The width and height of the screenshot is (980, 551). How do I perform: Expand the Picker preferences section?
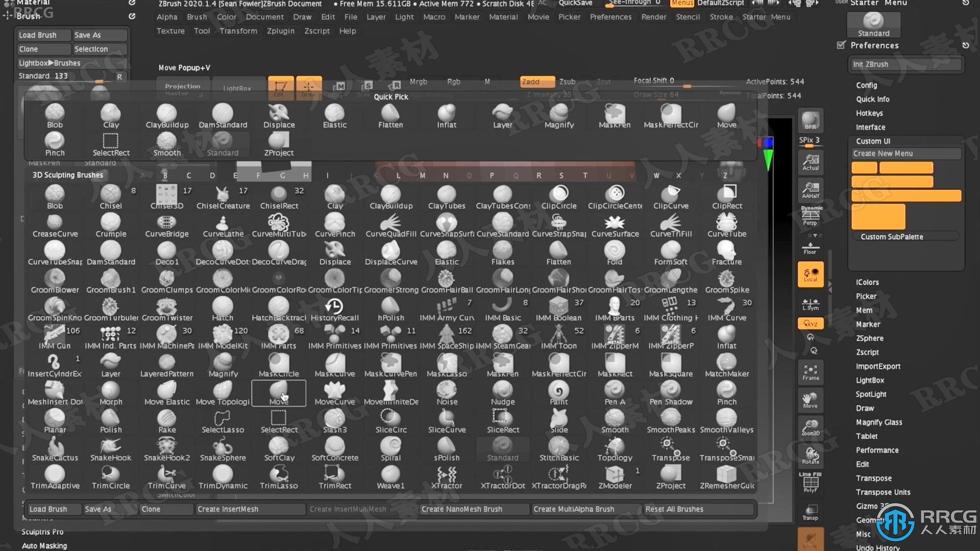pos(866,296)
